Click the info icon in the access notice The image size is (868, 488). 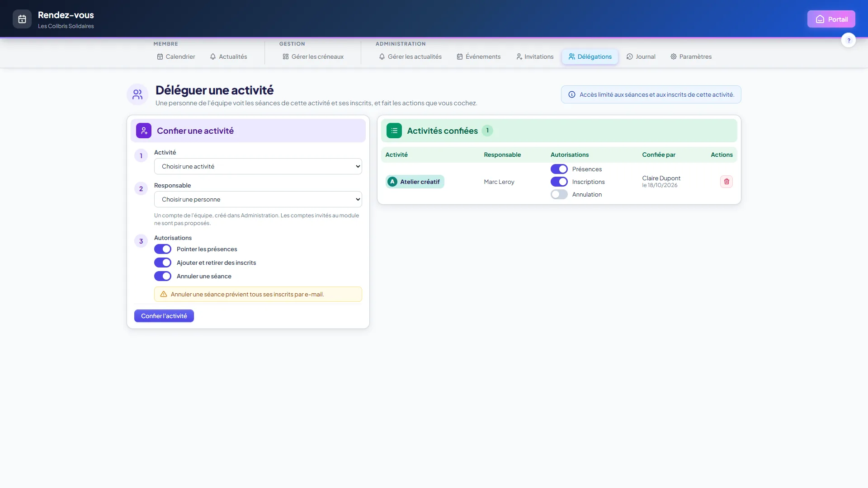[572, 94]
